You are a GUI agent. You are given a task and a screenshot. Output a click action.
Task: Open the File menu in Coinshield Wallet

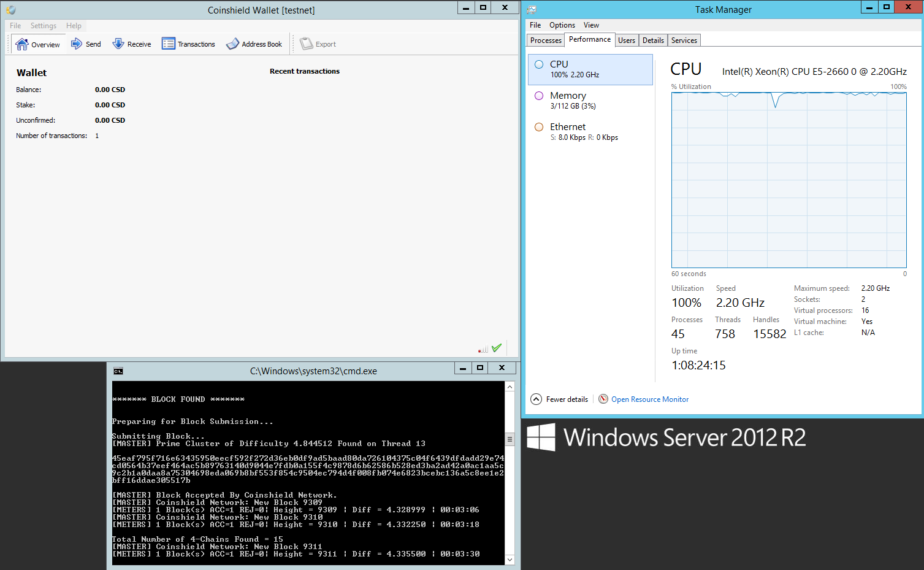click(15, 26)
